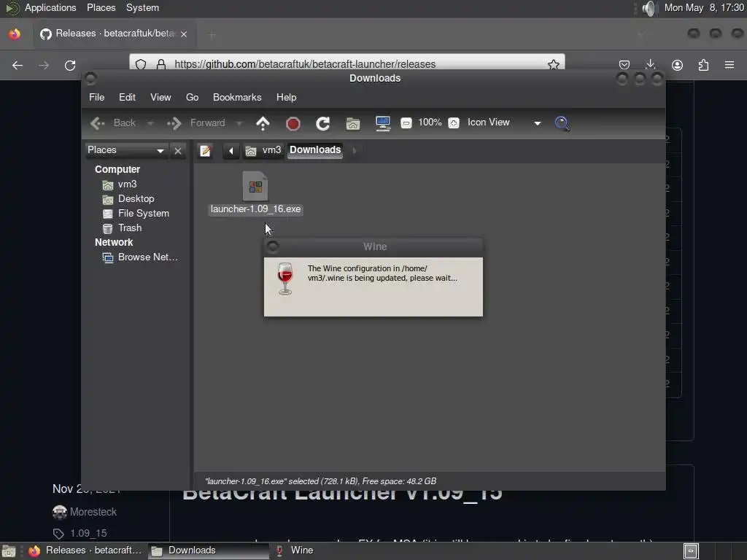Click the wine glass icon in Wine dialog

click(x=285, y=279)
